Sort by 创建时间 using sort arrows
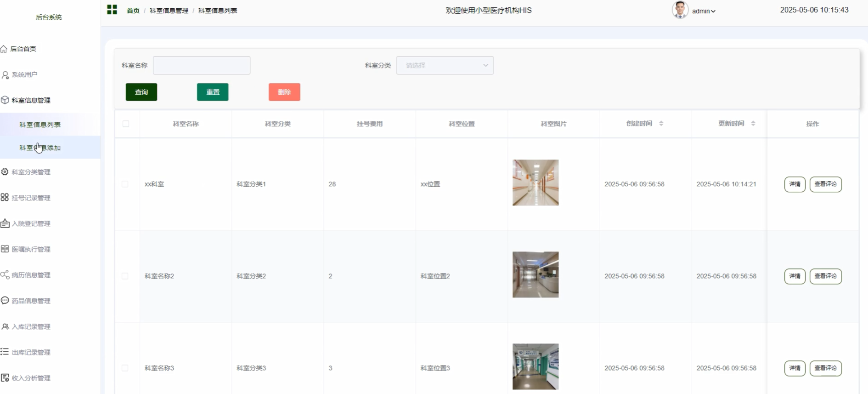Viewport: 868px width, 394px height. 661,124
